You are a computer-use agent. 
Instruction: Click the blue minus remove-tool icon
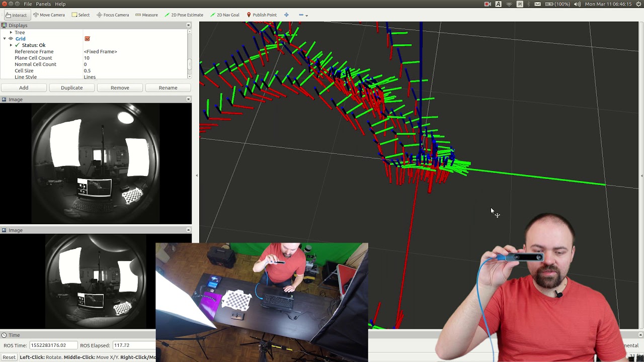pos(301,15)
